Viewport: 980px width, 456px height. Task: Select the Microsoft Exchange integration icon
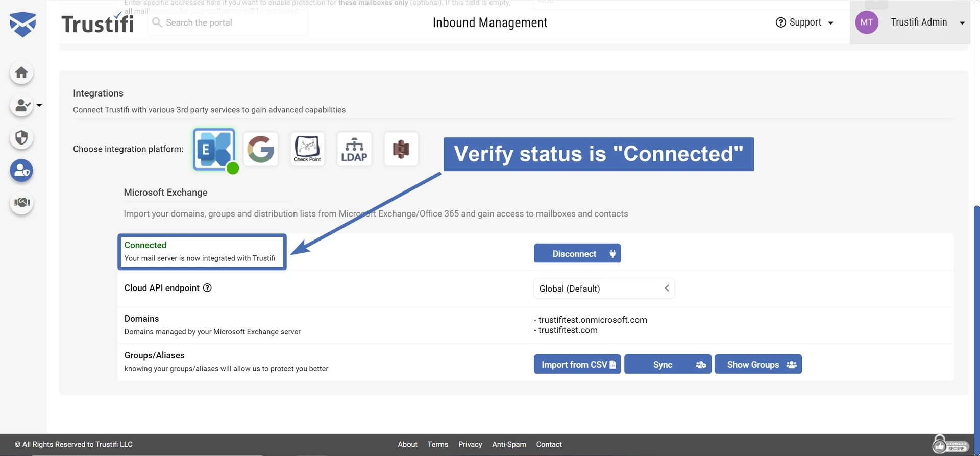(214, 149)
